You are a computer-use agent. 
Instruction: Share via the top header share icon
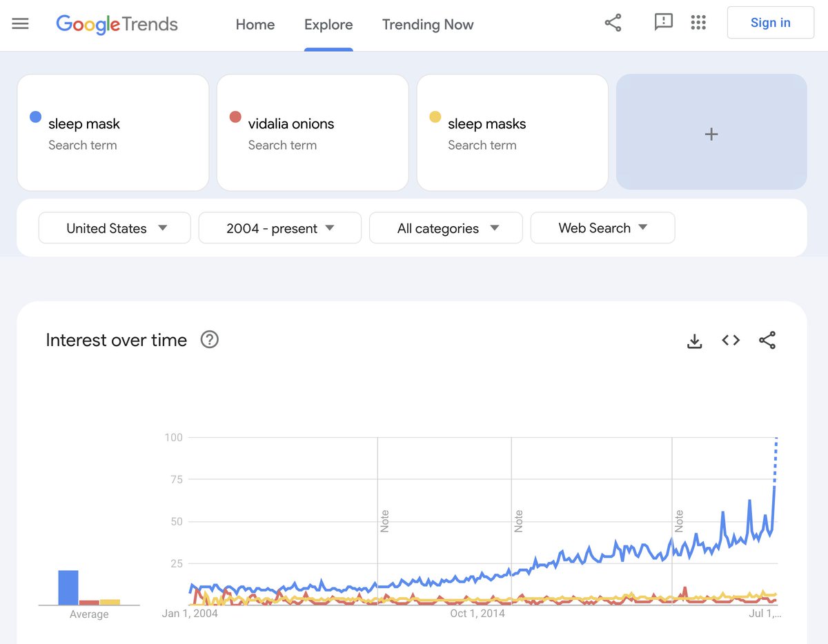click(x=613, y=23)
